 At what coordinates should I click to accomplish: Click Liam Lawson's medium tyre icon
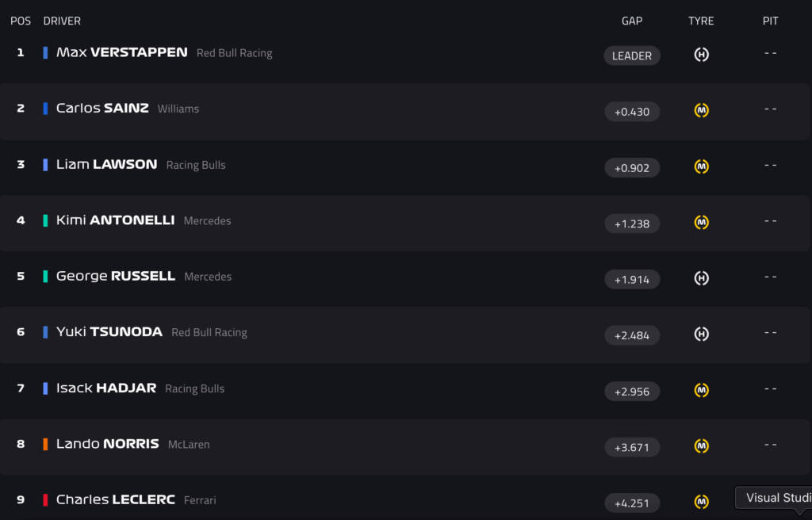pos(701,167)
